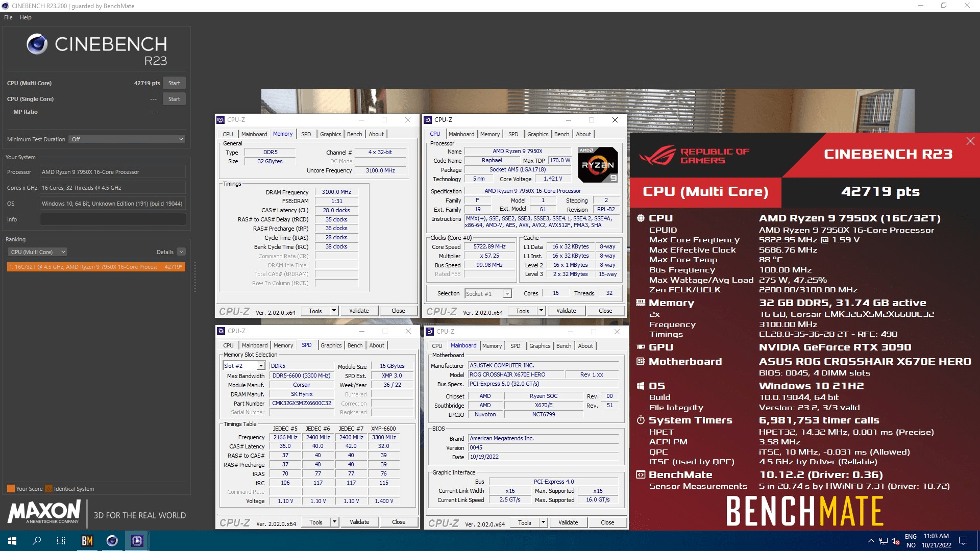Click ENG NO language indicator

click(x=911, y=541)
